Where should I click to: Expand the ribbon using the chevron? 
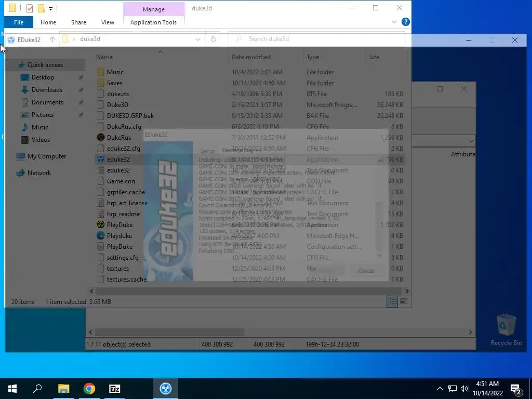point(394,22)
